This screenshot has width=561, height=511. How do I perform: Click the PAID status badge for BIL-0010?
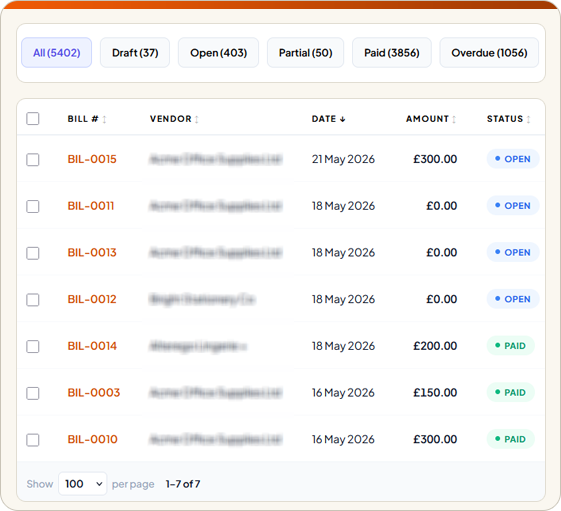click(511, 439)
